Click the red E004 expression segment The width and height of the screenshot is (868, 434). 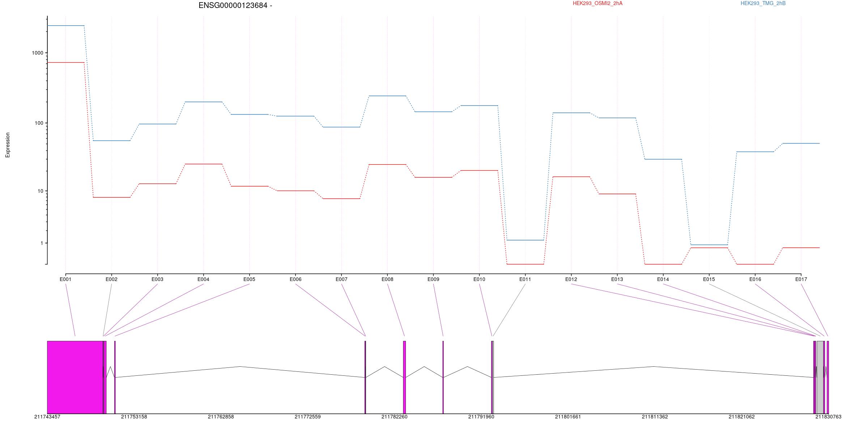click(x=203, y=164)
